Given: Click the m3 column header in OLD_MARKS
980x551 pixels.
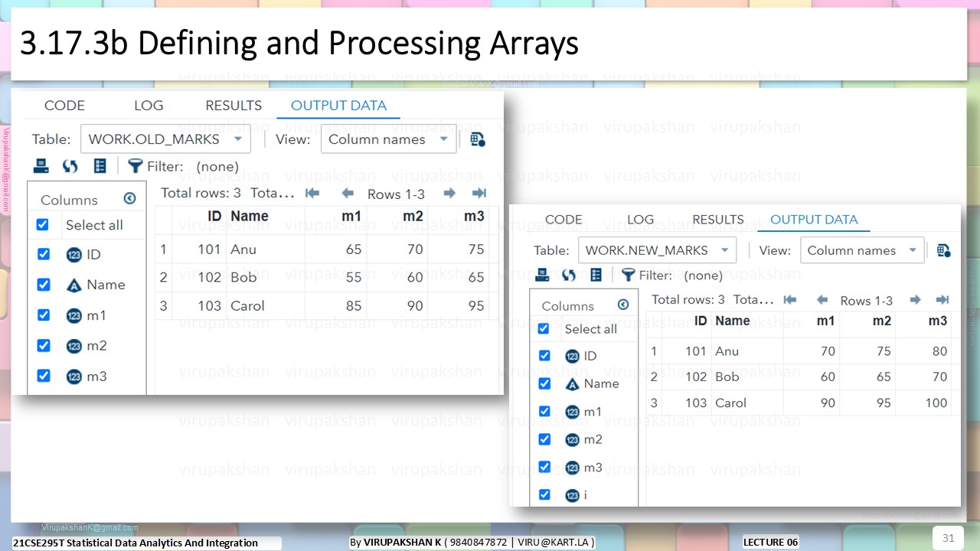Looking at the screenshot, I should click(474, 217).
